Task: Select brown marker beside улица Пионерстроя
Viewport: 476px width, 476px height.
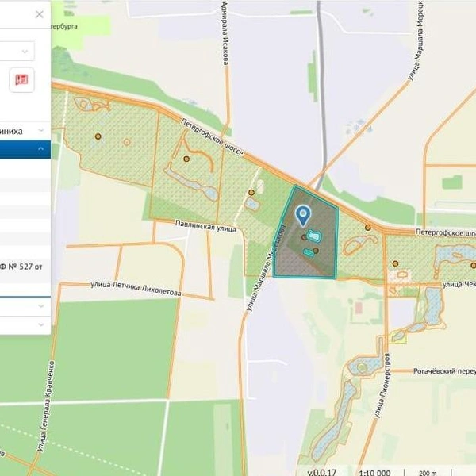Action: (x=395, y=263)
